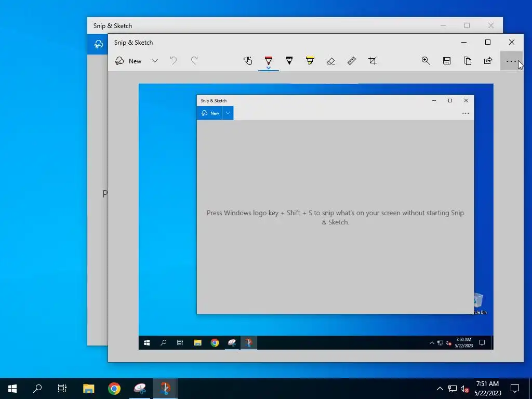
Task: Launch File Explorer from taskbar
Action: (88, 389)
